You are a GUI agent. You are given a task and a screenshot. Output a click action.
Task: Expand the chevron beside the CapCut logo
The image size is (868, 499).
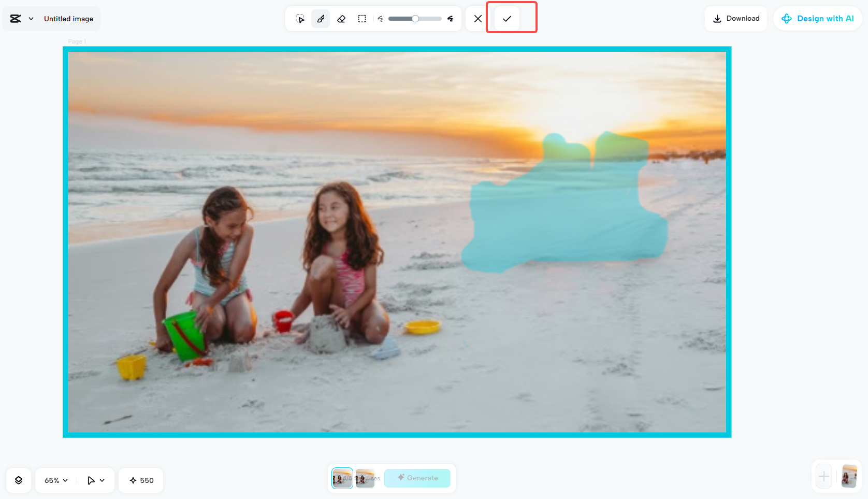coord(31,19)
